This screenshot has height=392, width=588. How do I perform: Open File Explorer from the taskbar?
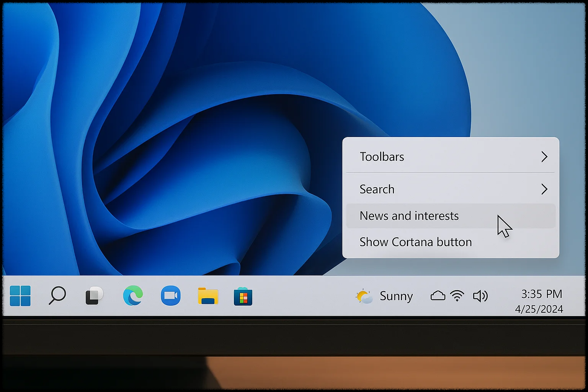[x=208, y=296]
